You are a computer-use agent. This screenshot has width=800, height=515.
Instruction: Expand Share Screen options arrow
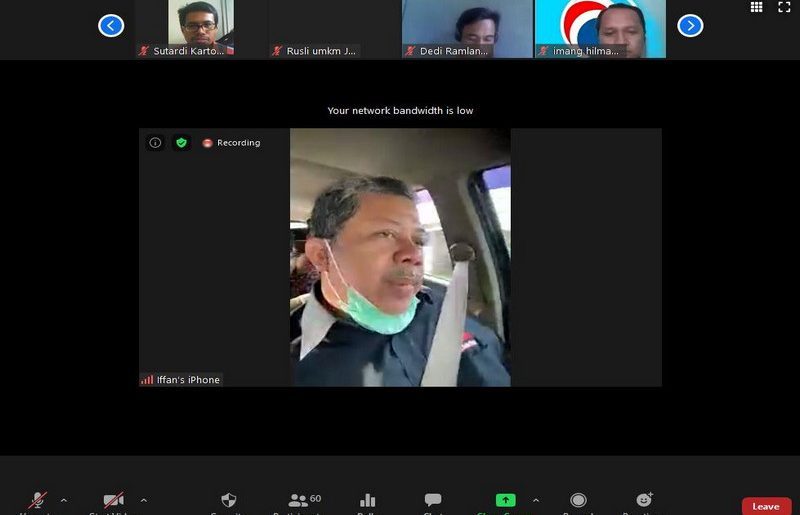point(535,500)
